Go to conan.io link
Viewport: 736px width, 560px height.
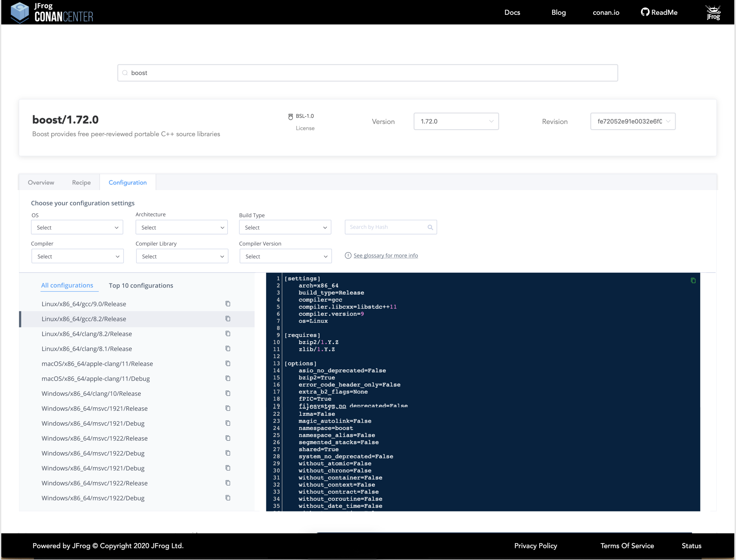[x=606, y=12]
